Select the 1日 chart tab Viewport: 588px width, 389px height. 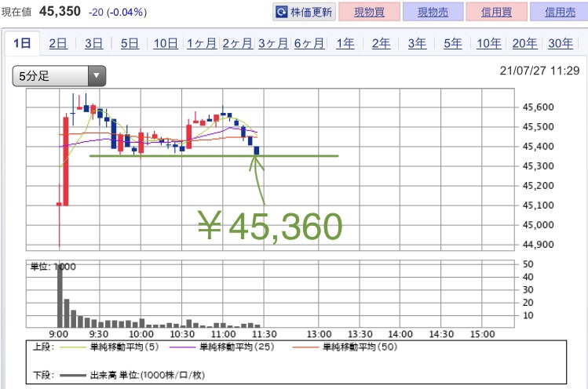pyautogui.click(x=22, y=43)
